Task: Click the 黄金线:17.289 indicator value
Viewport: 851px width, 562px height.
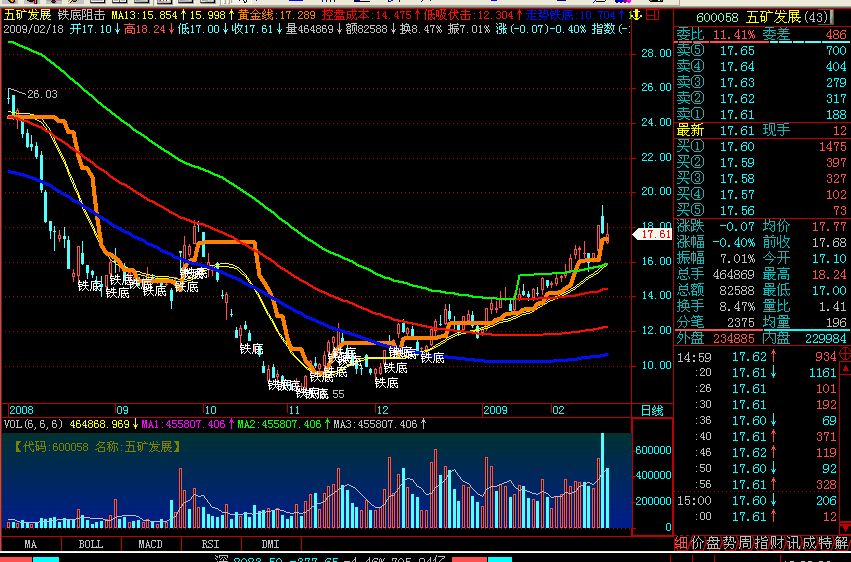Action: (x=276, y=15)
